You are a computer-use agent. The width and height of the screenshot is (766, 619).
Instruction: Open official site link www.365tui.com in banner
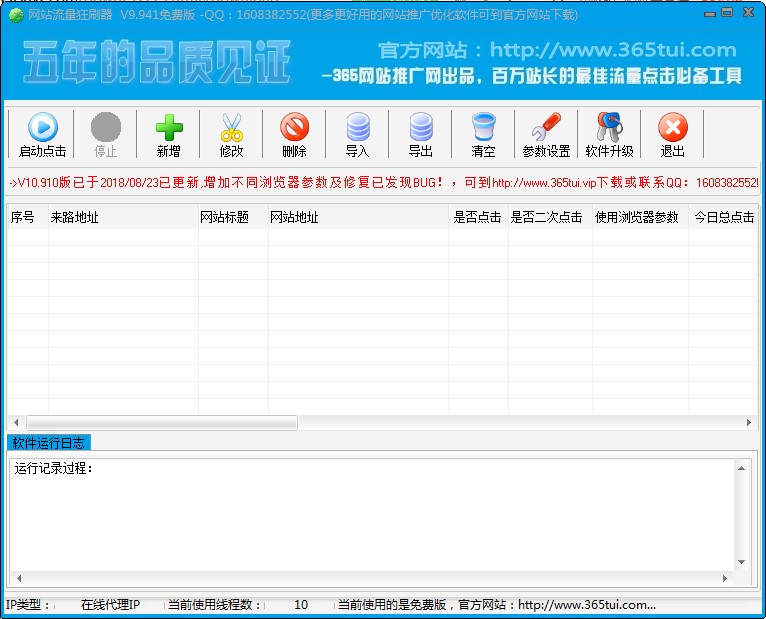[613, 50]
